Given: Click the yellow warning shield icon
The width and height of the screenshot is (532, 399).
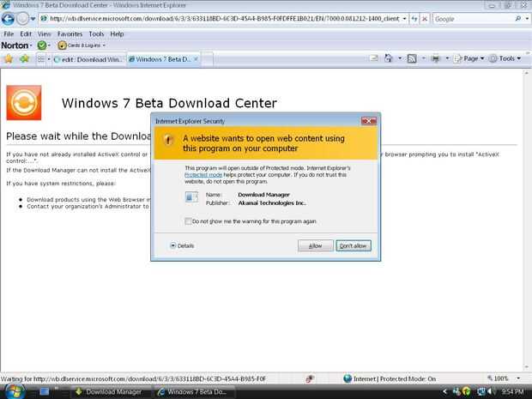Looking at the screenshot, I should 168,140.
